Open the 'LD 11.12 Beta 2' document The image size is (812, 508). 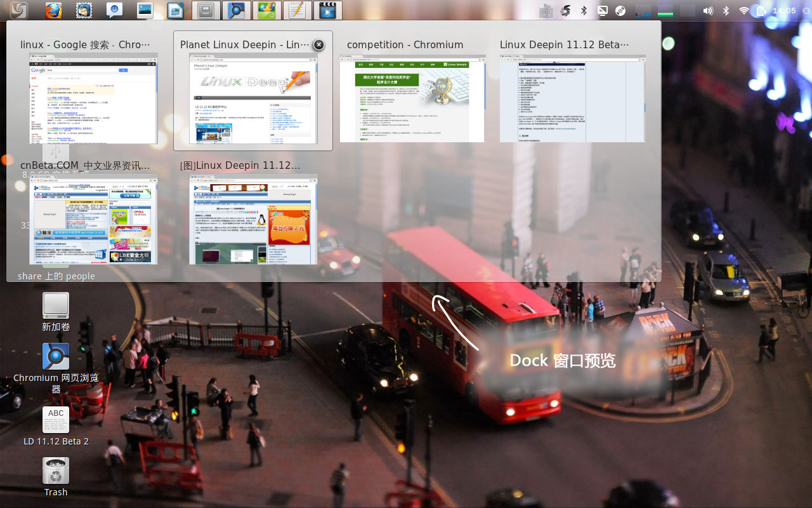[x=56, y=426]
